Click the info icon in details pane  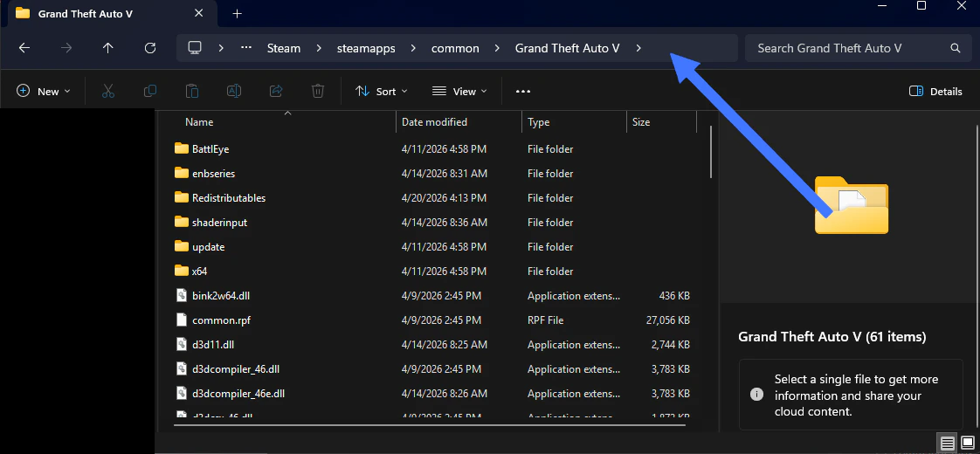coord(756,395)
